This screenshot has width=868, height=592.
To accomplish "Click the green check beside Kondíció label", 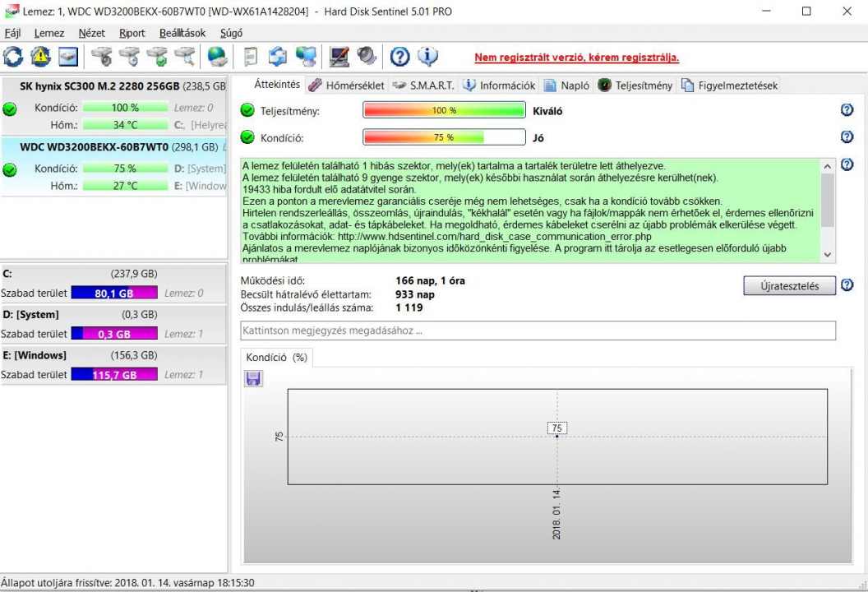I will point(247,136).
